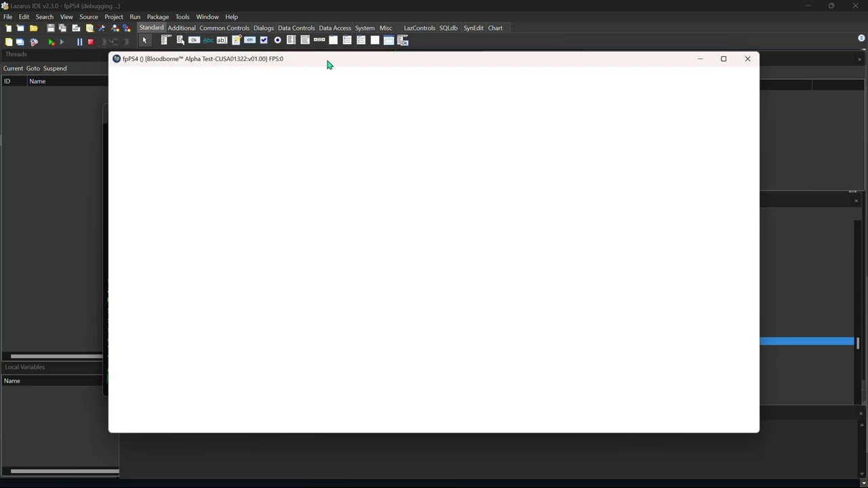
Task: Pick the TPopupMenu component icon
Action: pos(180,40)
